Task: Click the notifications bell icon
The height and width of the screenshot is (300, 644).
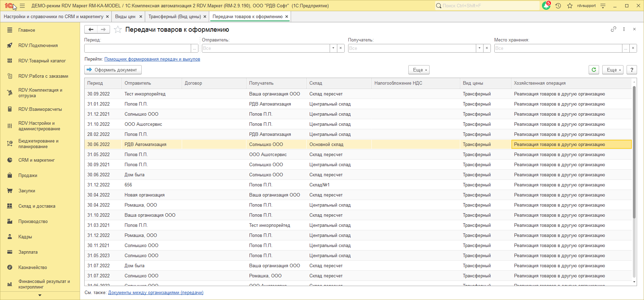Action: [x=546, y=6]
